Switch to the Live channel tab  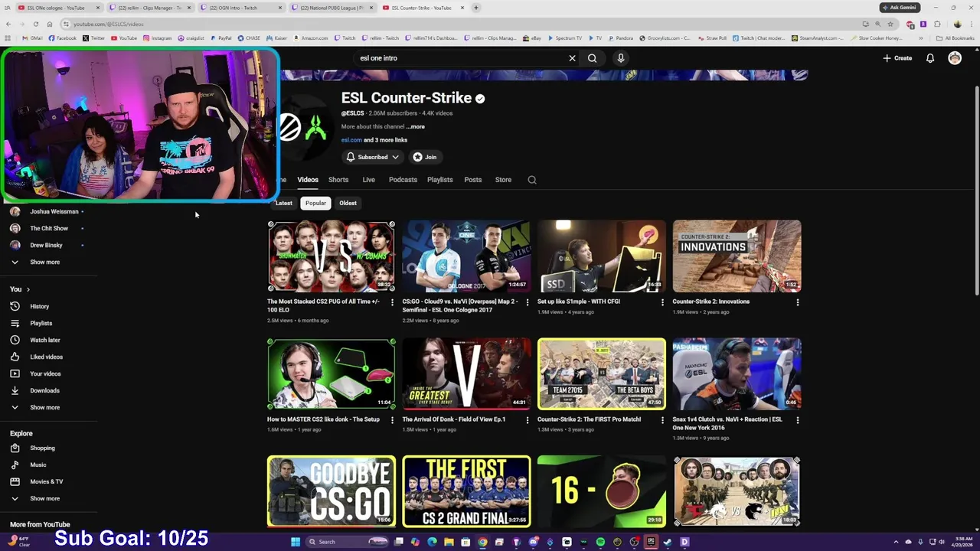tap(368, 180)
